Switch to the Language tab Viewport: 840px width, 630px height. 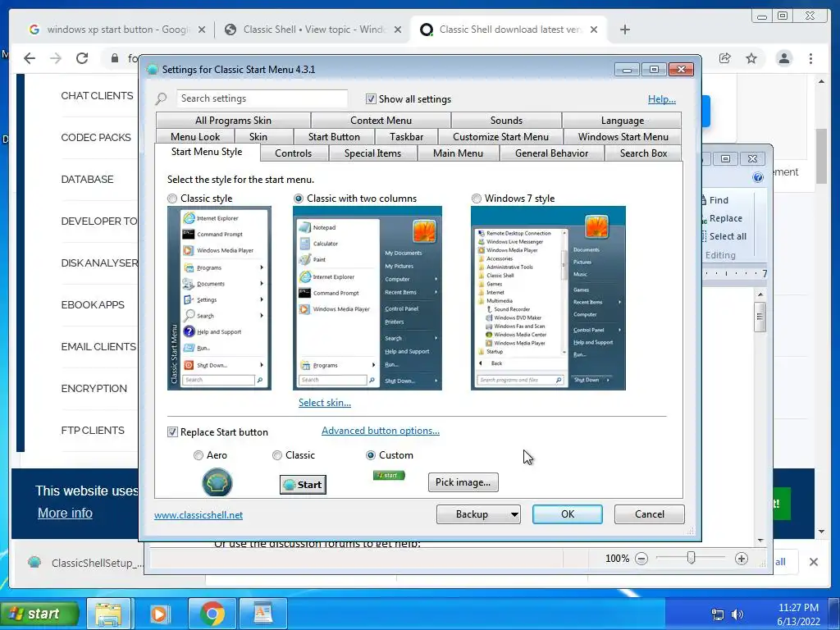[x=622, y=121]
